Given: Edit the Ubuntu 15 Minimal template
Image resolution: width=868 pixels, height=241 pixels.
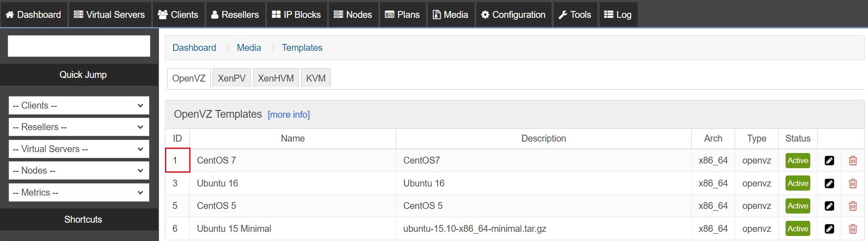Looking at the screenshot, I should click(829, 229).
